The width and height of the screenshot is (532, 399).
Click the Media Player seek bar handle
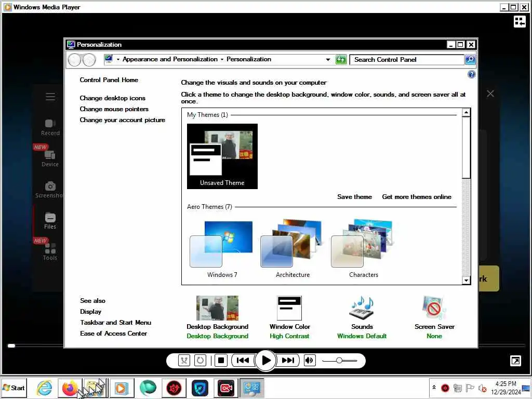tap(11, 345)
